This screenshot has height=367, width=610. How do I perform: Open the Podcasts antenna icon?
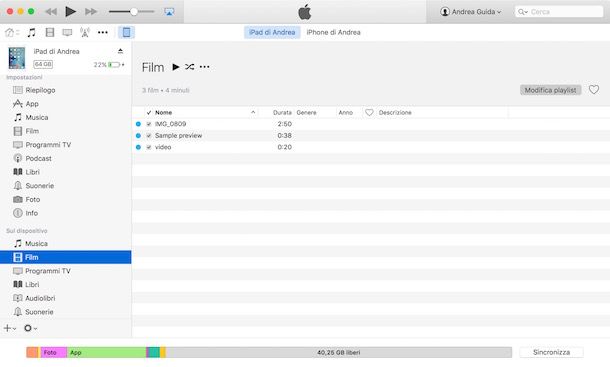[85, 32]
